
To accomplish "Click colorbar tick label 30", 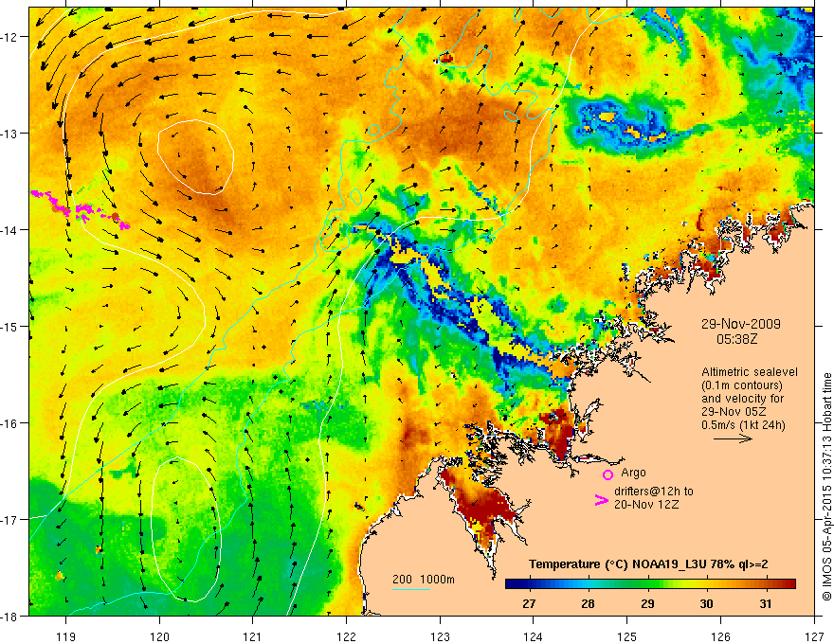I will (706, 604).
